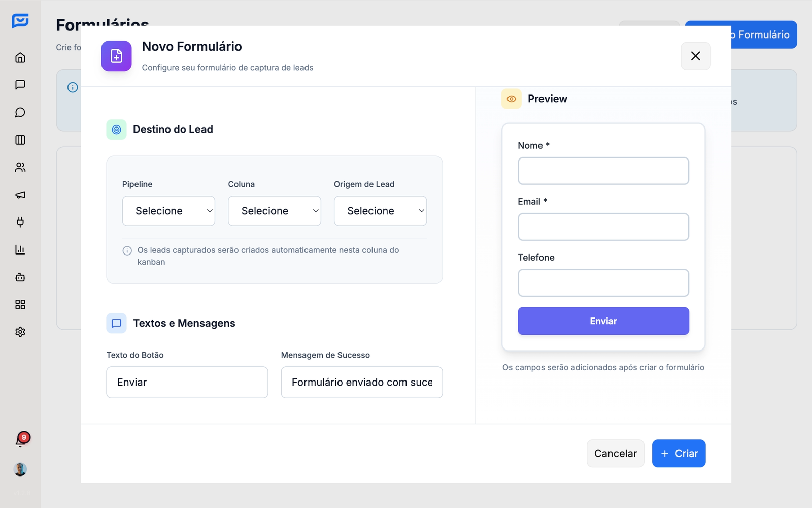Click the Enviar preview button
Viewport: 812px width, 508px height.
tap(603, 321)
